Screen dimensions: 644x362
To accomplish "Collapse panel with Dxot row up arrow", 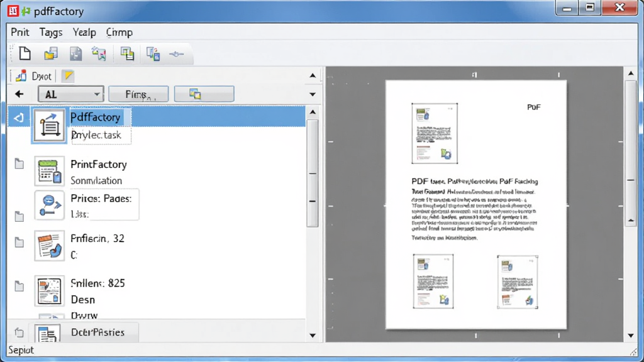I will (x=313, y=75).
